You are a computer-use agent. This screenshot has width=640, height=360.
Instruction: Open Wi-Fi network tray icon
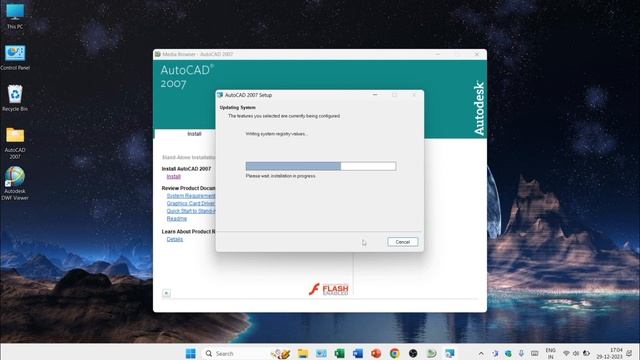pyautogui.click(x=566, y=353)
